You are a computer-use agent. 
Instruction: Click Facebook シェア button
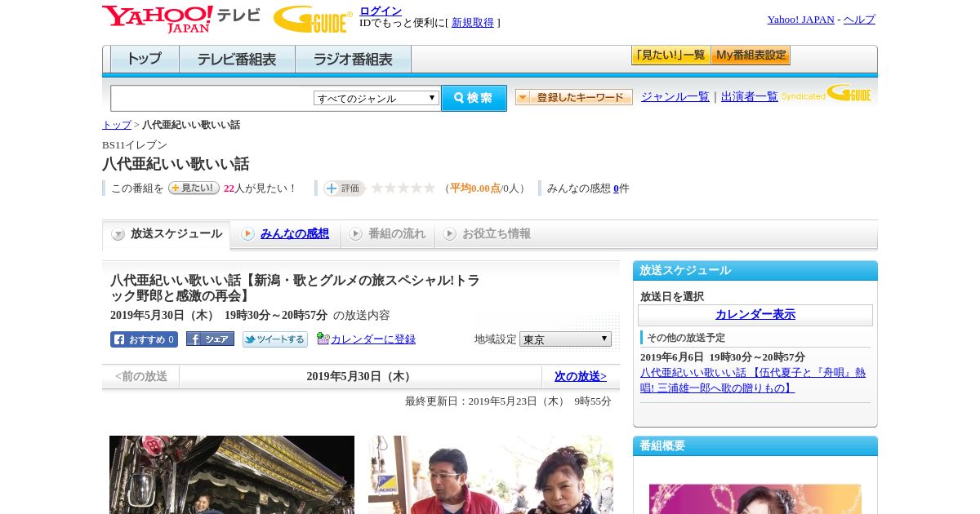pos(210,339)
